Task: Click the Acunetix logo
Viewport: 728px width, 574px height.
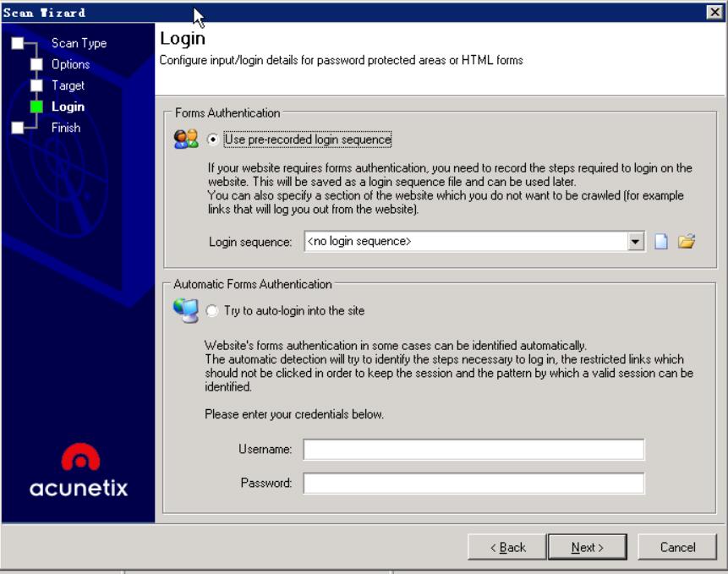Action: [x=79, y=471]
